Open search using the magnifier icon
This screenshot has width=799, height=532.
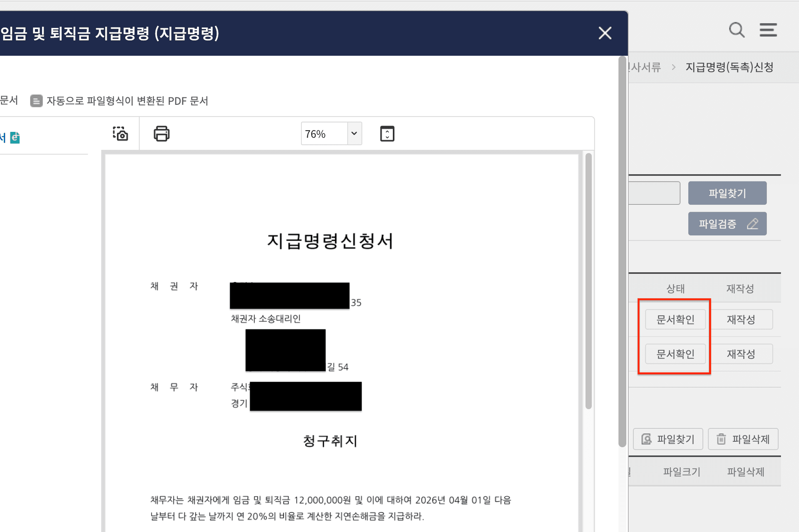pos(737,30)
